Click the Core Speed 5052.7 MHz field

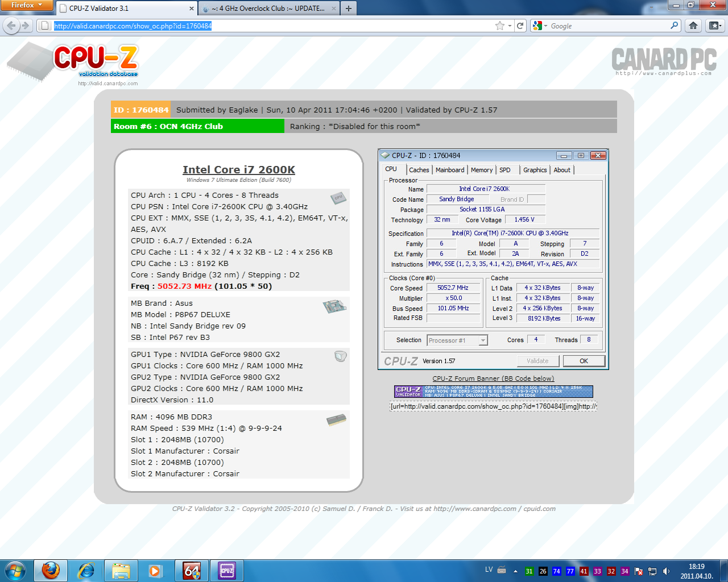453,288
